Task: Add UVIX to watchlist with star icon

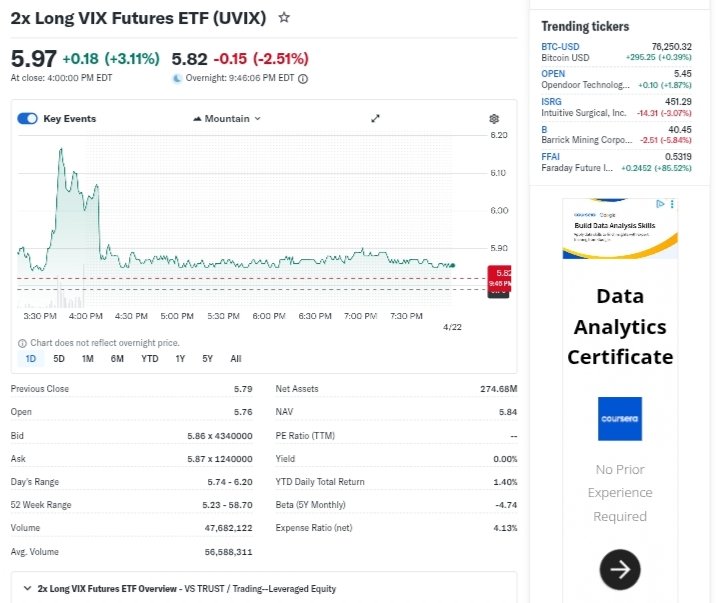Action: 285,18
